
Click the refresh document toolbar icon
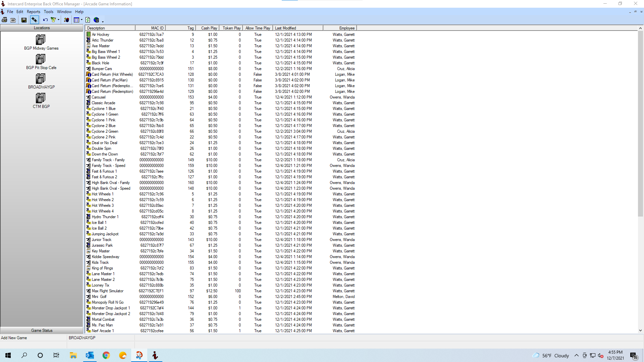pyautogui.click(x=88, y=20)
